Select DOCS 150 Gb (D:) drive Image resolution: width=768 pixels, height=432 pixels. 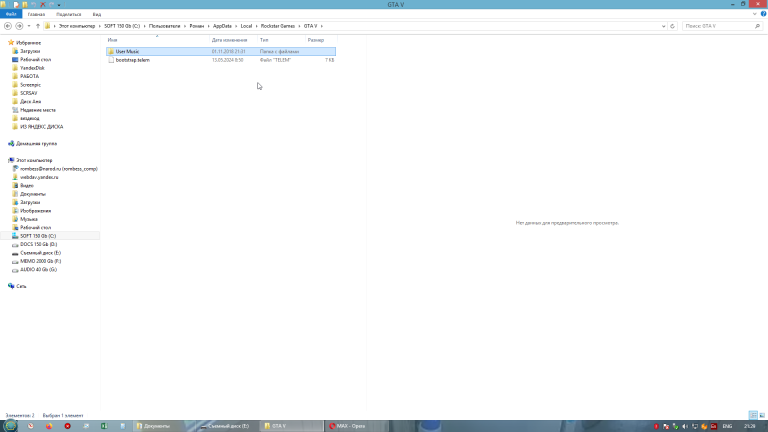[x=38, y=244]
